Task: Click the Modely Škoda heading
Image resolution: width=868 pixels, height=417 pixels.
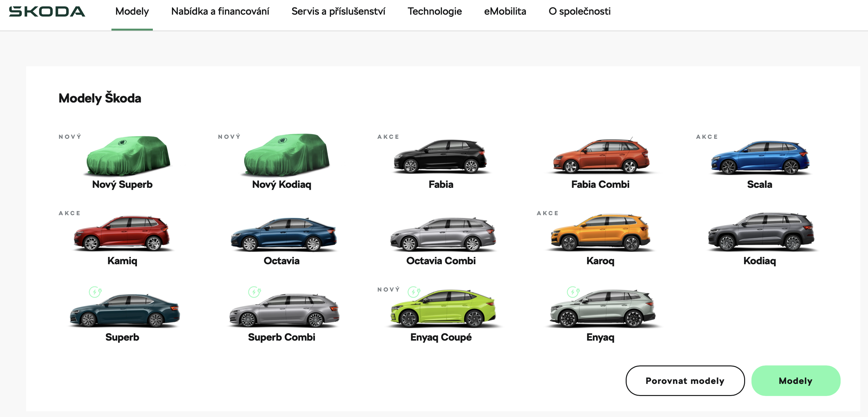Action: (100, 98)
